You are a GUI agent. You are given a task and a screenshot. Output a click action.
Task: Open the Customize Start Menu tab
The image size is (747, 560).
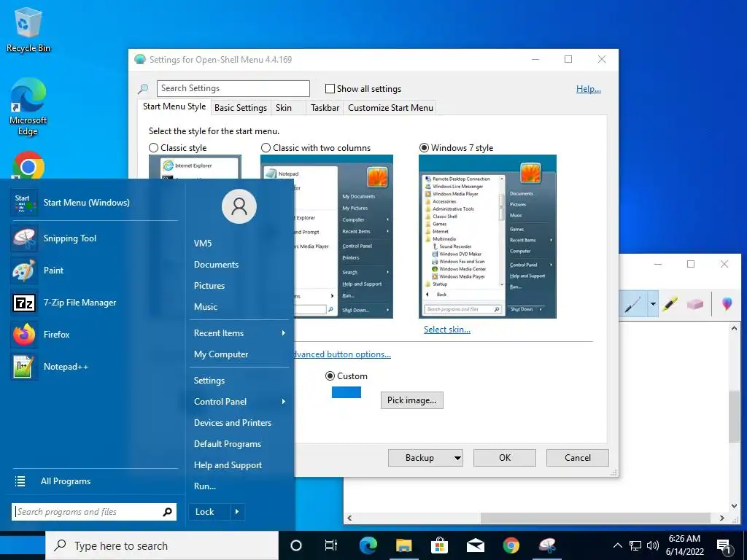391,108
